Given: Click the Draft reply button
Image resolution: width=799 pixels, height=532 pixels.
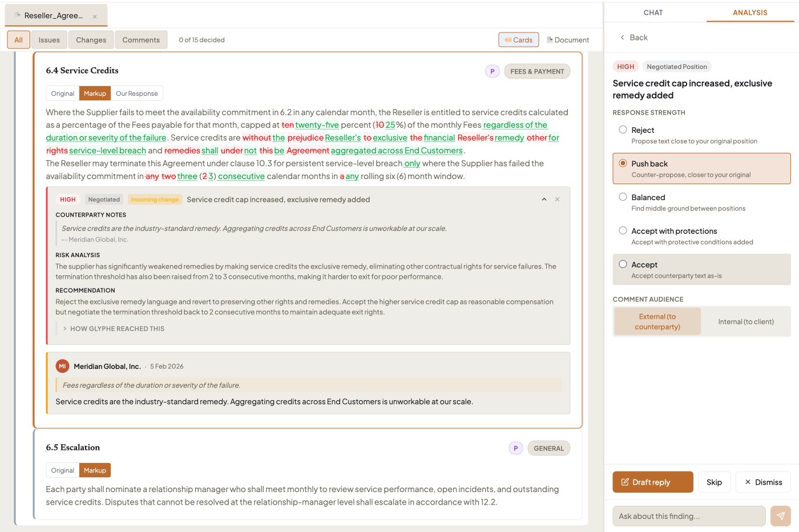Looking at the screenshot, I should (653, 482).
